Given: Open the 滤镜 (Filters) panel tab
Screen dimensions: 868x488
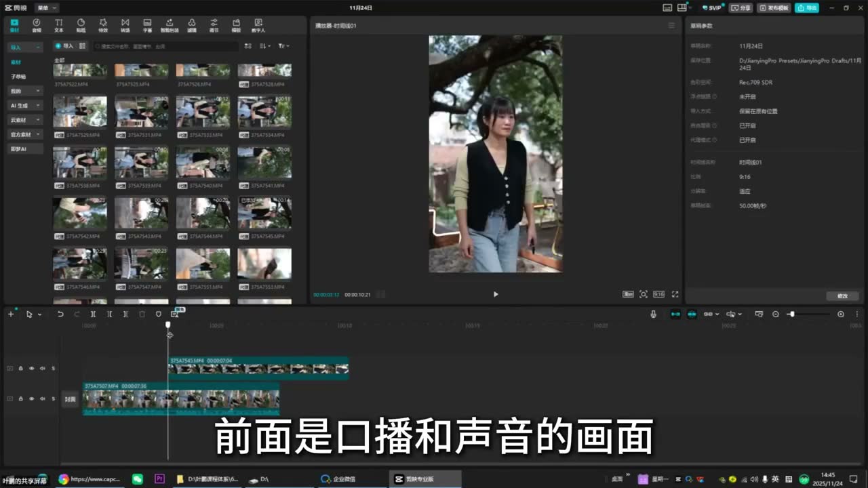Looking at the screenshot, I should pos(192,26).
